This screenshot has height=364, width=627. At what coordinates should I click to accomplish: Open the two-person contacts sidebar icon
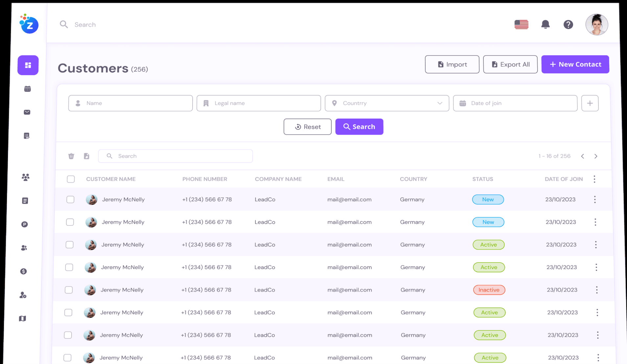click(24, 248)
